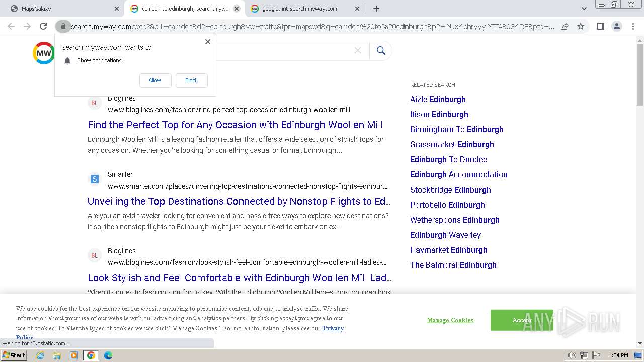Click the magnifier search icon
Viewport: 644px width, 362px height.
tap(381, 51)
